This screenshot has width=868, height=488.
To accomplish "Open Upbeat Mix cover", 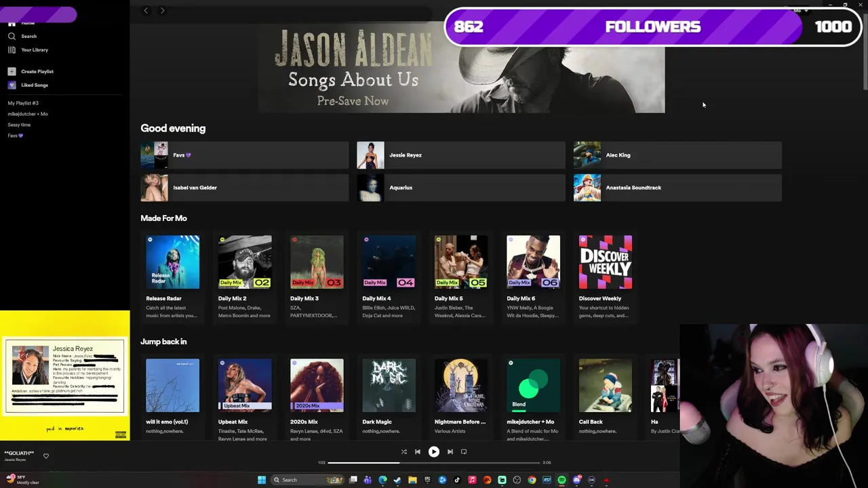I will coord(245,386).
